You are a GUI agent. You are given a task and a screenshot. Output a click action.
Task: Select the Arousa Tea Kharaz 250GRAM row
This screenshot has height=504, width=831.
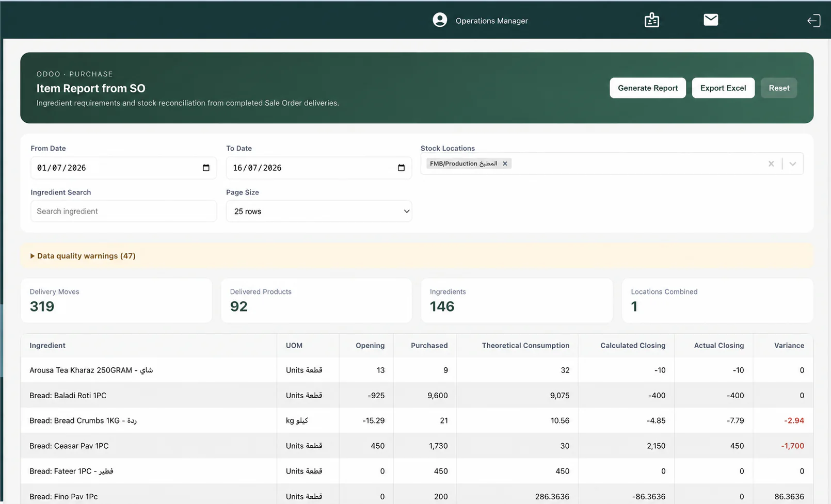tap(417, 370)
